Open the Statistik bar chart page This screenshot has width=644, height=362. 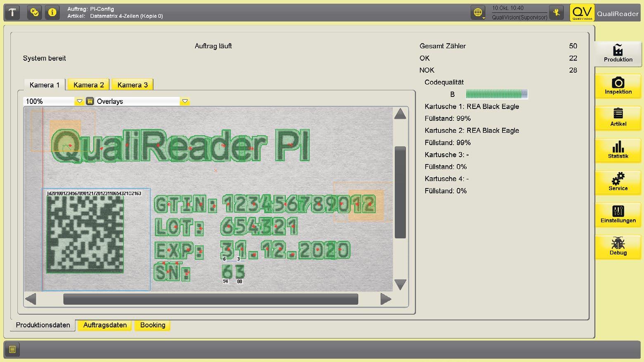618,150
